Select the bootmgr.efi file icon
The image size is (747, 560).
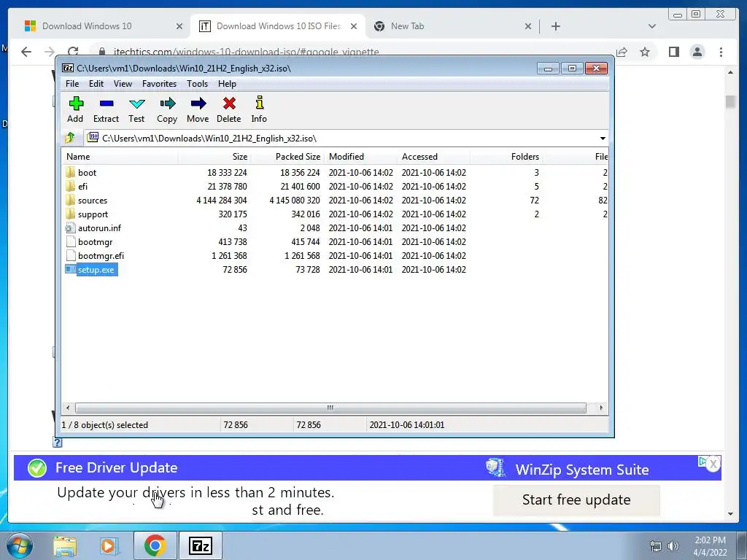pos(71,255)
